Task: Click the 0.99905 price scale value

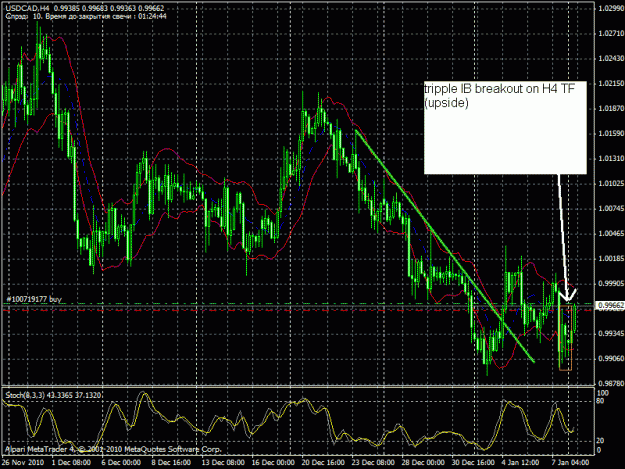Action: (x=611, y=284)
